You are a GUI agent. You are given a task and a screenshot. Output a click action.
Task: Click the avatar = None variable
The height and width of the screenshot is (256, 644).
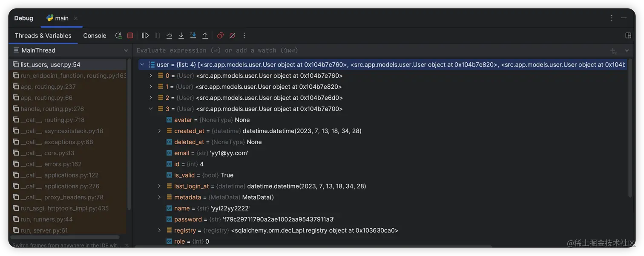tap(208, 120)
